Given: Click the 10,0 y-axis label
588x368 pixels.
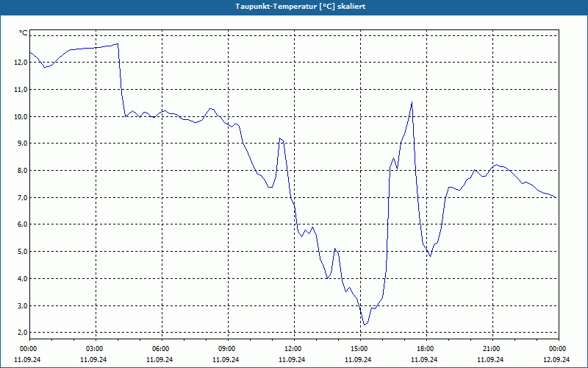Looking at the screenshot, I should (21, 116).
